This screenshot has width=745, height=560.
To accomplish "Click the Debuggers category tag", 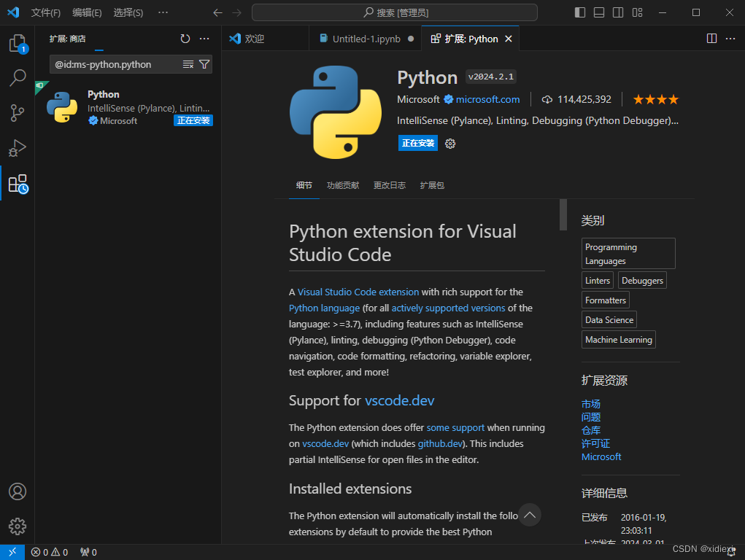I will [642, 280].
